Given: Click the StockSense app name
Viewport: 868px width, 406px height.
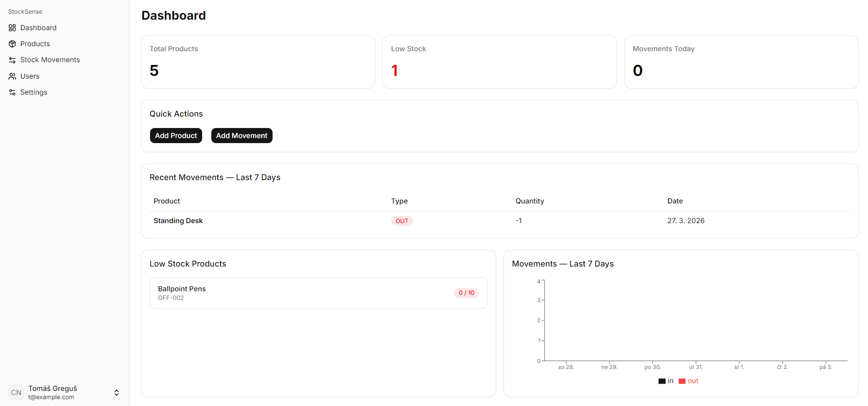Looking at the screenshot, I should [25, 11].
